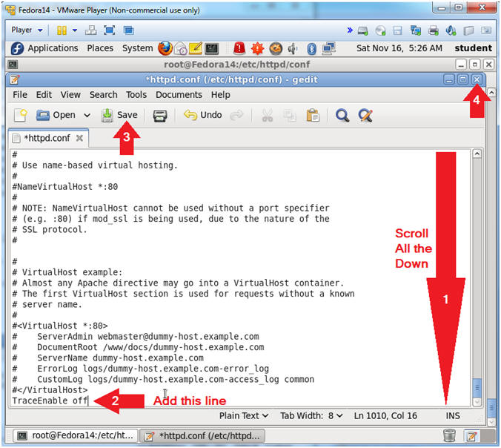This screenshot has height=448, width=501.
Task: Click the Ln 1010, Col 16 status
Action: tap(385, 415)
